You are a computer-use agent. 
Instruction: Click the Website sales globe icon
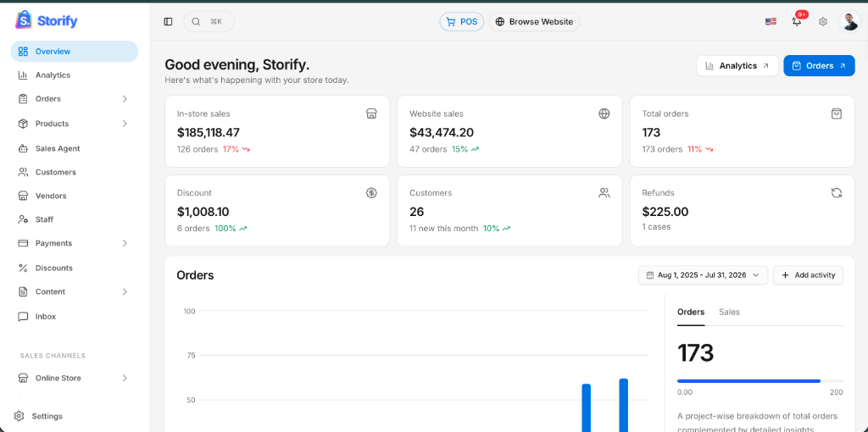tap(604, 114)
